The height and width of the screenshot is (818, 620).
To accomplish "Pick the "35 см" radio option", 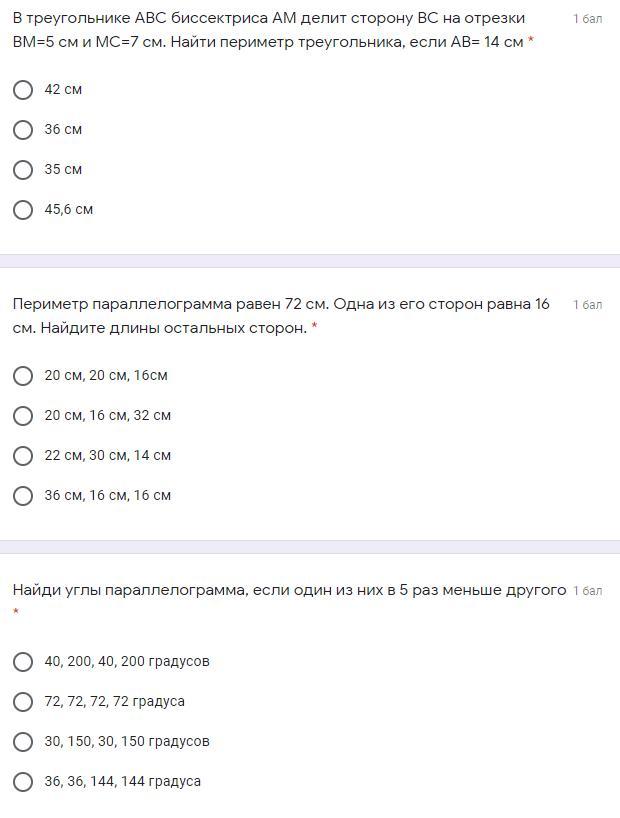I will coord(23,170).
